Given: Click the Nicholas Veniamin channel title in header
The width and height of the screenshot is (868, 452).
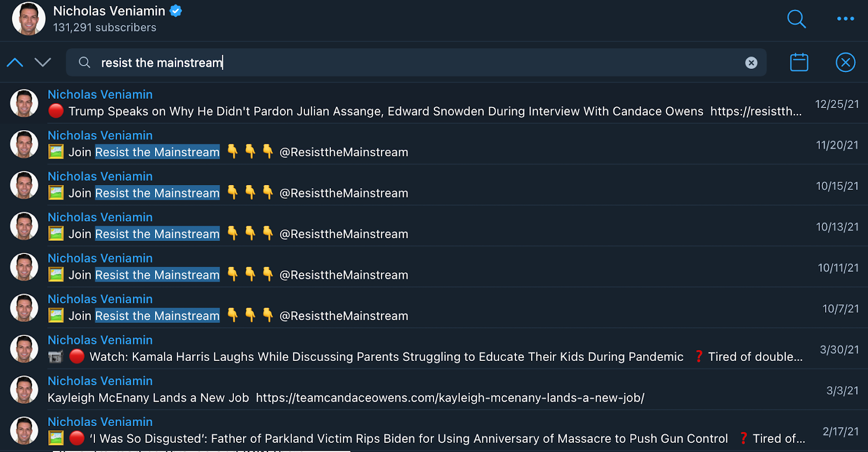Looking at the screenshot, I should click(109, 11).
